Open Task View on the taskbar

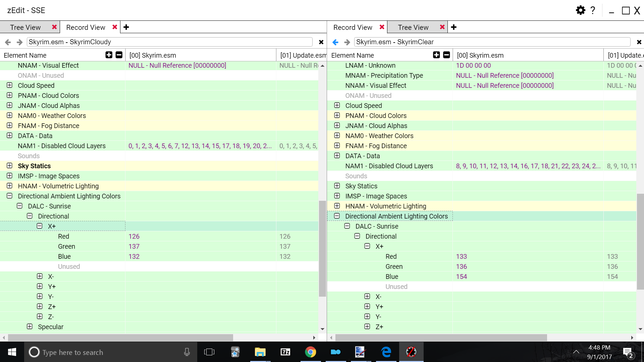click(209, 352)
